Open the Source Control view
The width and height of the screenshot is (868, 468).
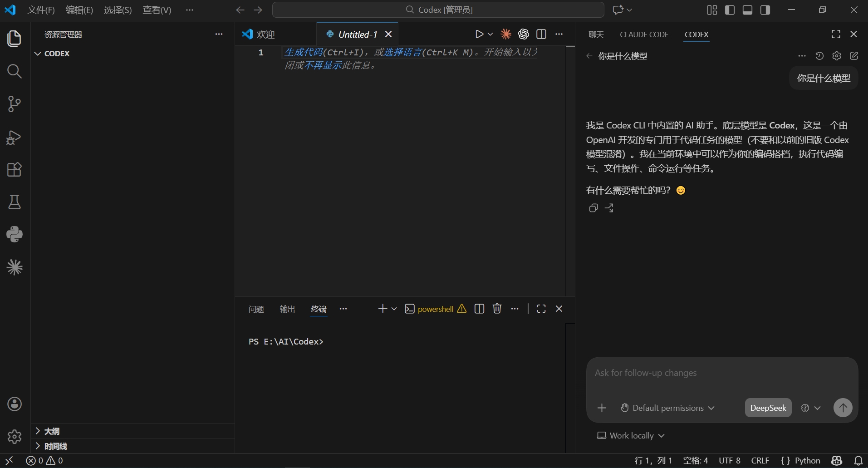pos(15,104)
